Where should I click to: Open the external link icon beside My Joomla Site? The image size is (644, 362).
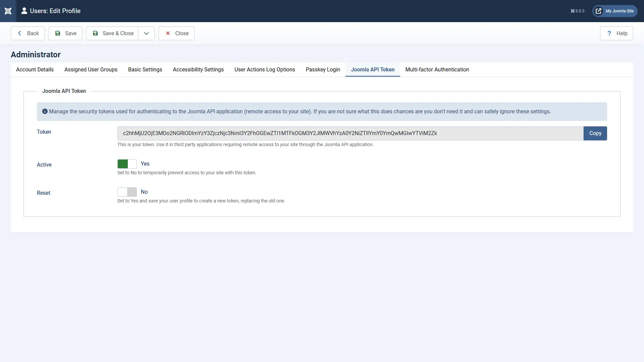point(599,11)
